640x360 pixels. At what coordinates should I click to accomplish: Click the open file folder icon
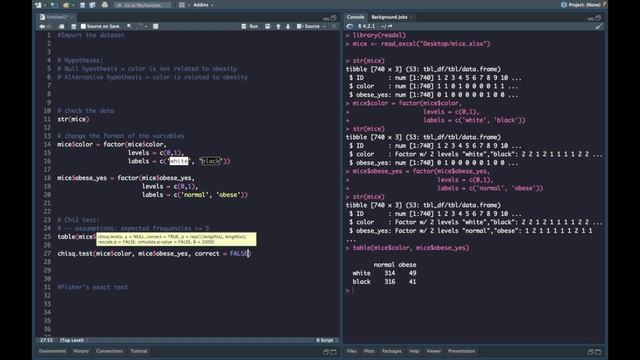point(66,5)
